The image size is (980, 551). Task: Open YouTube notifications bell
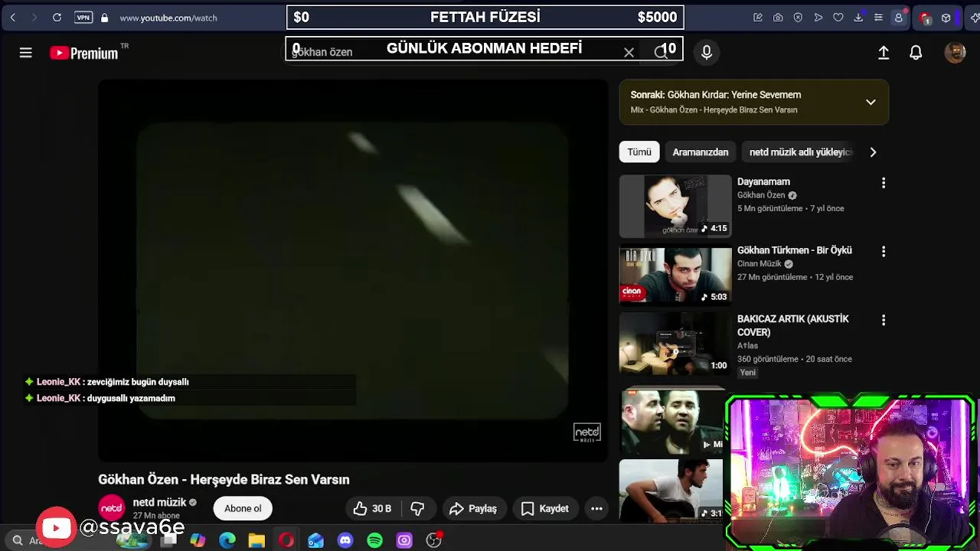pyautogui.click(x=916, y=52)
